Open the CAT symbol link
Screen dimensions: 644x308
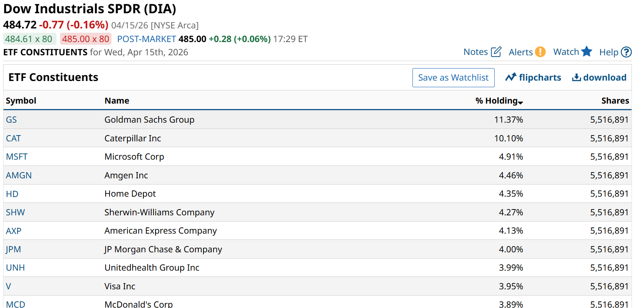13,139
